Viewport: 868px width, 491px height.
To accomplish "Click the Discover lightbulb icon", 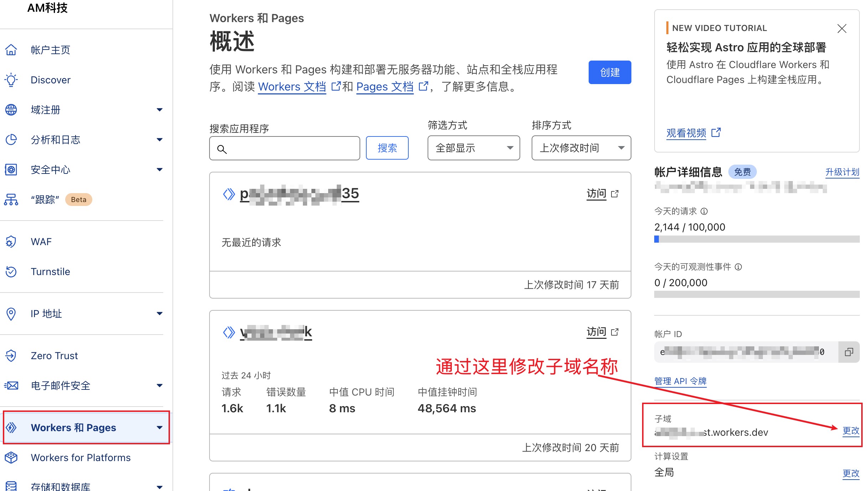I will coord(11,80).
